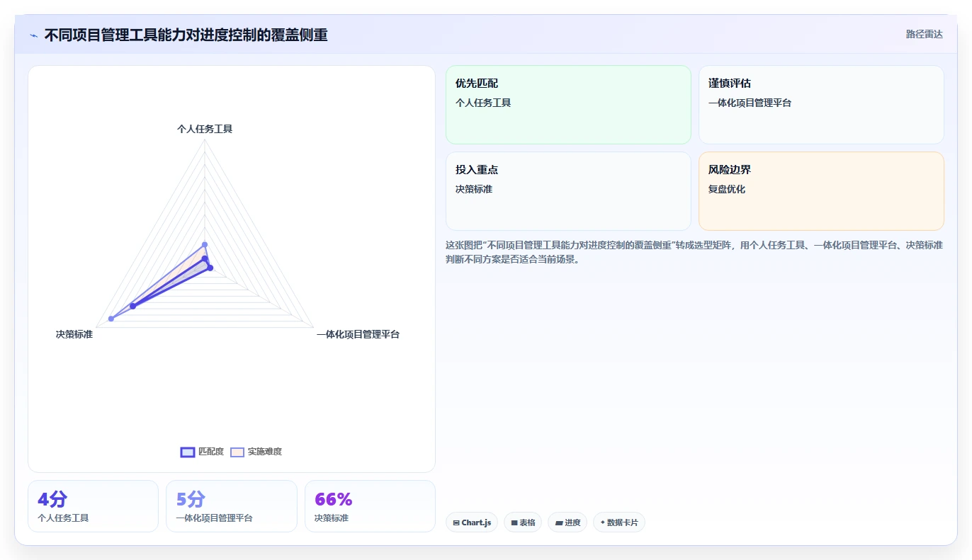Click 个人任务工具 text in 优先匹配 card

pyautogui.click(x=483, y=103)
